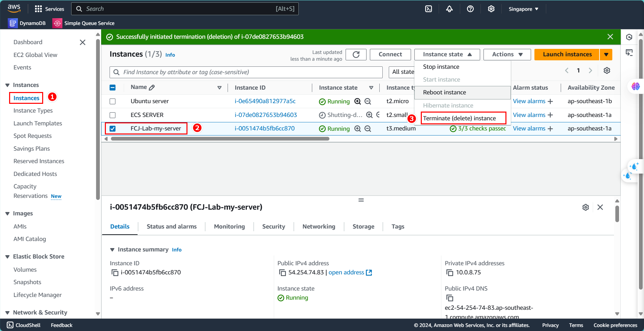The image size is (644, 331).
Task: Open the Singapore region dropdown
Action: [x=523, y=9]
